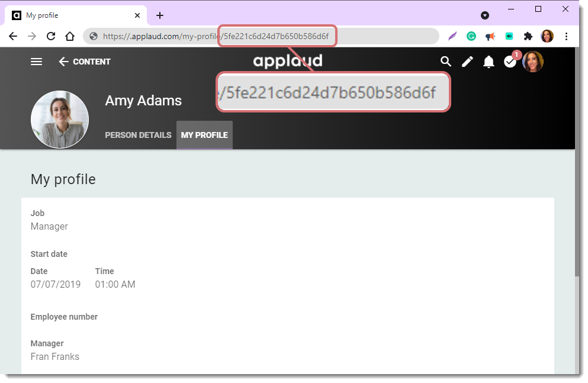Click Amy Adams' profile avatar in the header
Screen dimensions: 588x383
[532, 62]
